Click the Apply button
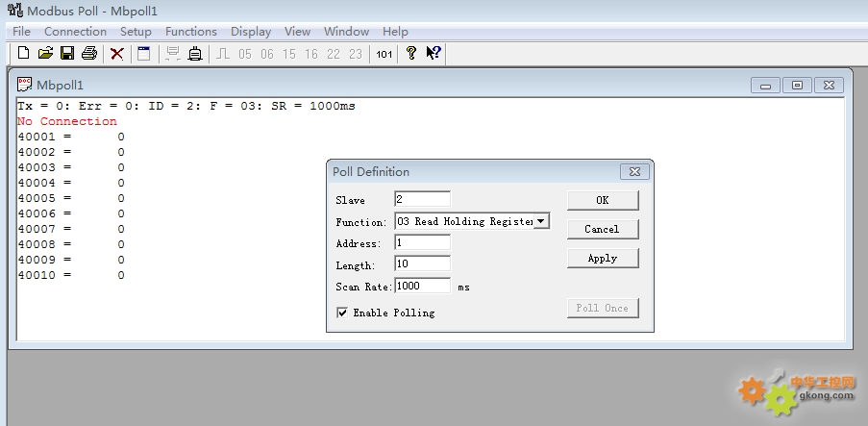Viewport: 868px width, 426px height. [x=603, y=258]
